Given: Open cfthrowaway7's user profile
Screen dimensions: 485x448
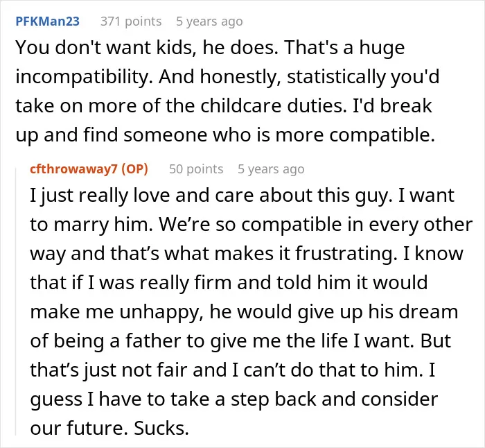Looking at the screenshot, I should click(73, 169).
